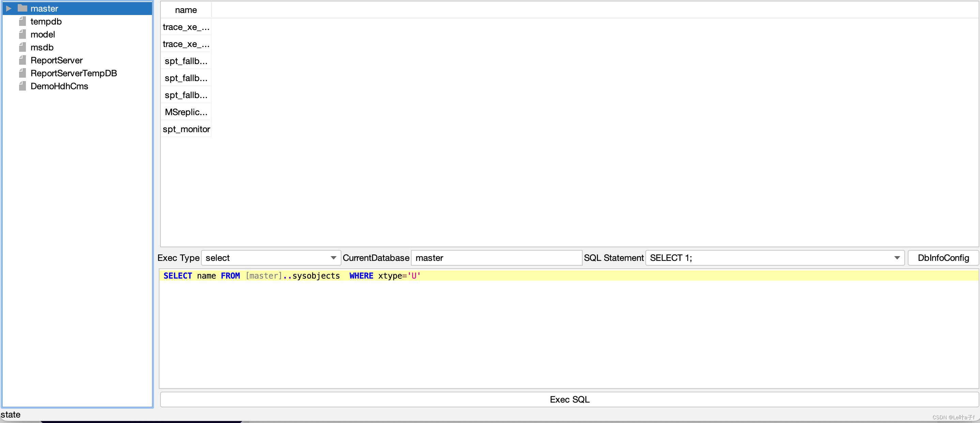
Task: Click the msdb database icon
Action: (x=22, y=47)
